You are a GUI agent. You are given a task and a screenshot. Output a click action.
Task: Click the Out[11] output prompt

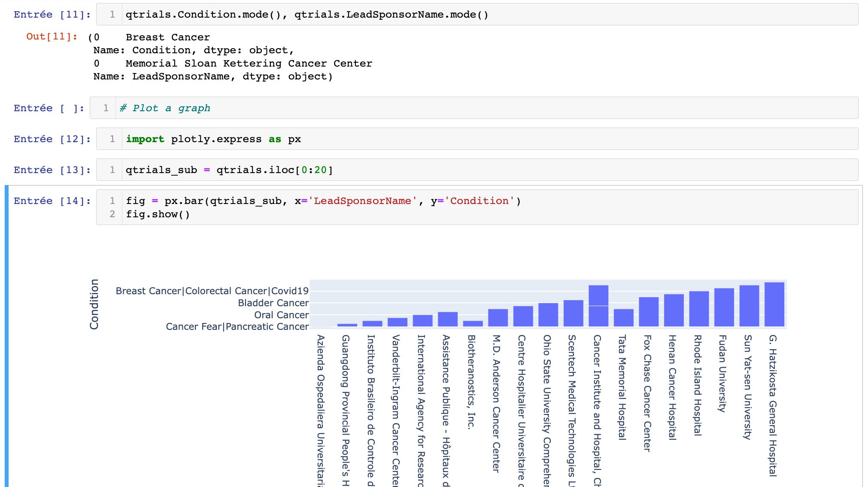click(52, 37)
